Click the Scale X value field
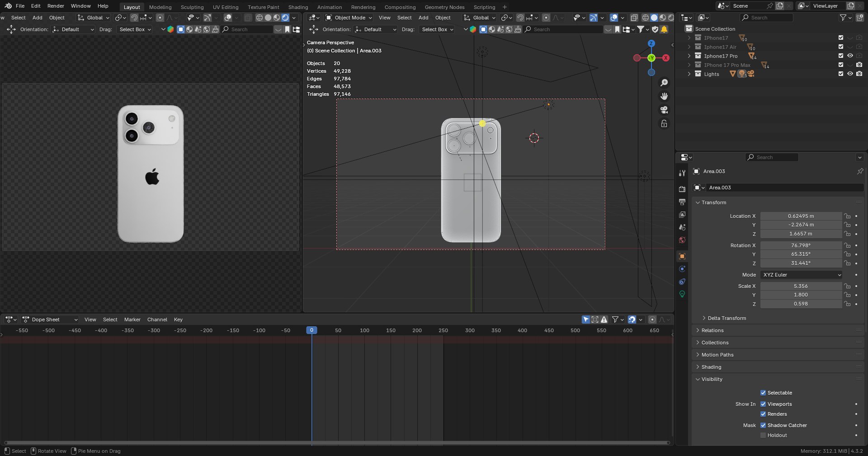Image resolution: width=868 pixels, height=456 pixels. (x=801, y=286)
